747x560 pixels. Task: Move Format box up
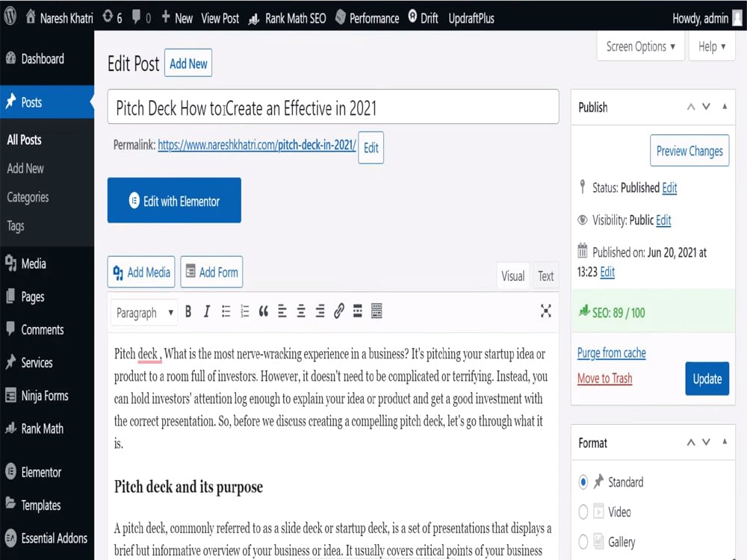[x=691, y=442]
